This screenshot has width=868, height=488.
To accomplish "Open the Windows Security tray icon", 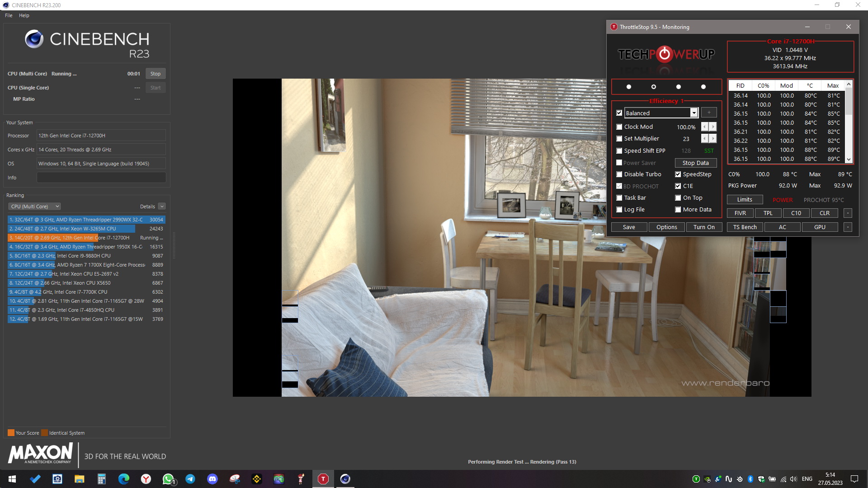I will pyautogui.click(x=761, y=479).
